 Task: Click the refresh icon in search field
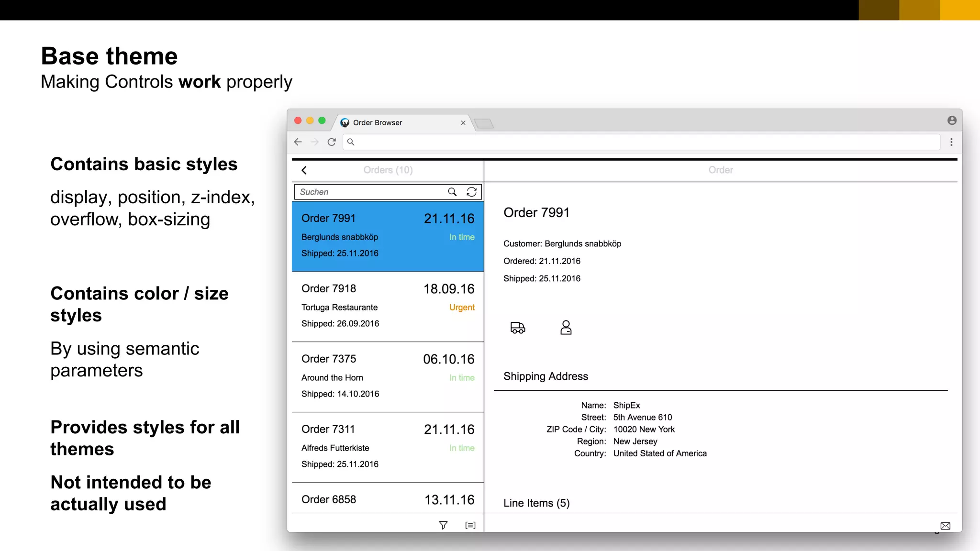click(x=471, y=192)
